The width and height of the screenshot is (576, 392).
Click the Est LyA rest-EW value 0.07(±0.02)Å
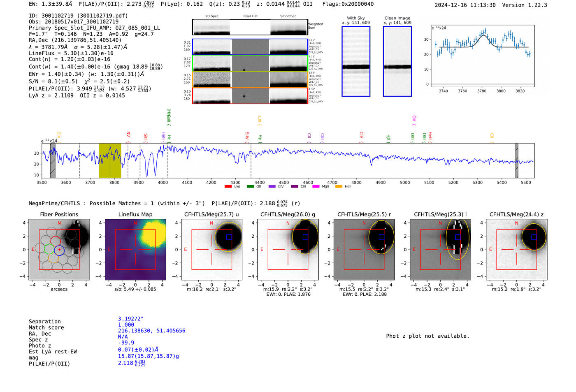click(138, 350)
